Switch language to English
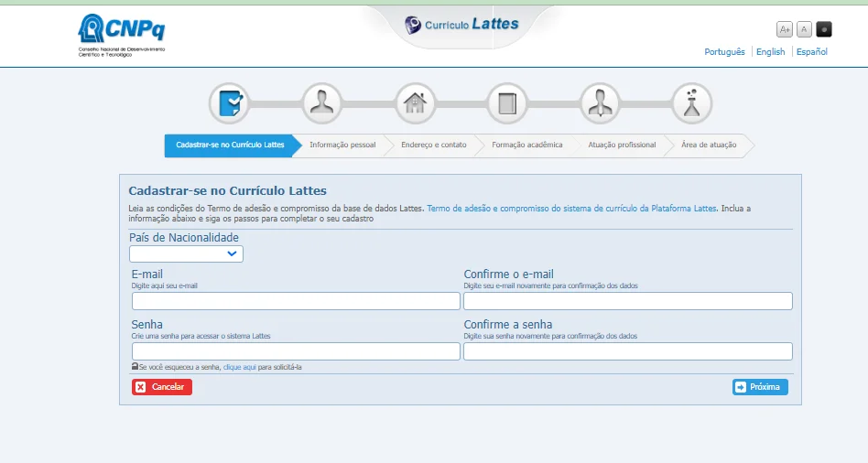This screenshot has height=463, width=868. pos(771,51)
